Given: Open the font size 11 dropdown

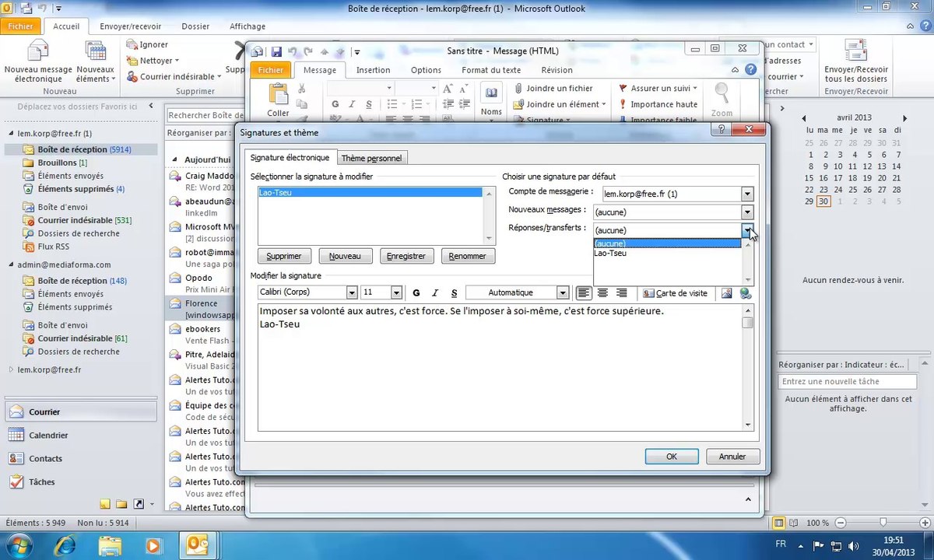Looking at the screenshot, I should (x=396, y=293).
